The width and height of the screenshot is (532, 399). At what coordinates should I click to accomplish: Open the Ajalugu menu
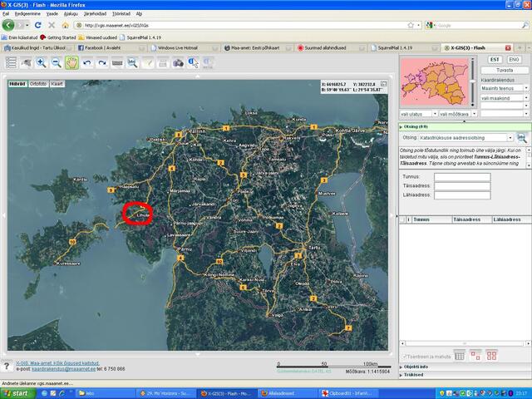point(71,14)
